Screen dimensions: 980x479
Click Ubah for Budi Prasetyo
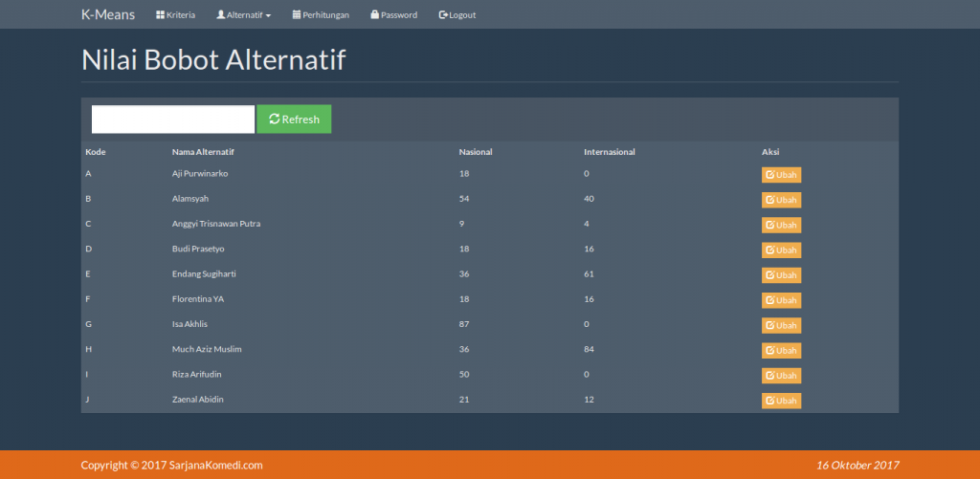pos(781,250)
